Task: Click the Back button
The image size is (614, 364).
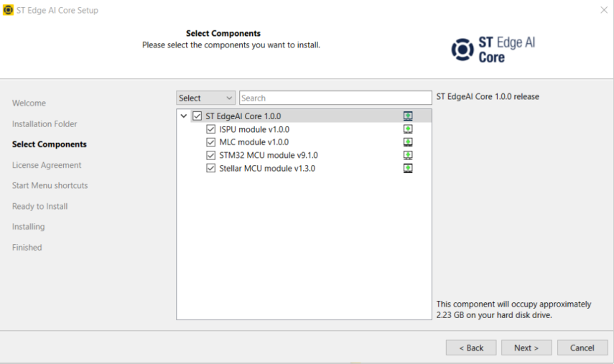Action: [471, 347]
